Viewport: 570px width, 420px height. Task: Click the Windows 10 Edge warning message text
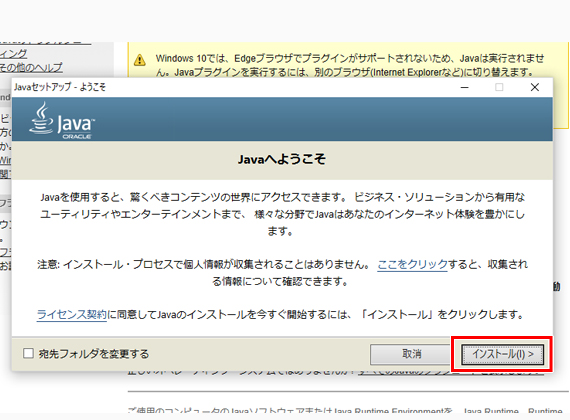350,65
